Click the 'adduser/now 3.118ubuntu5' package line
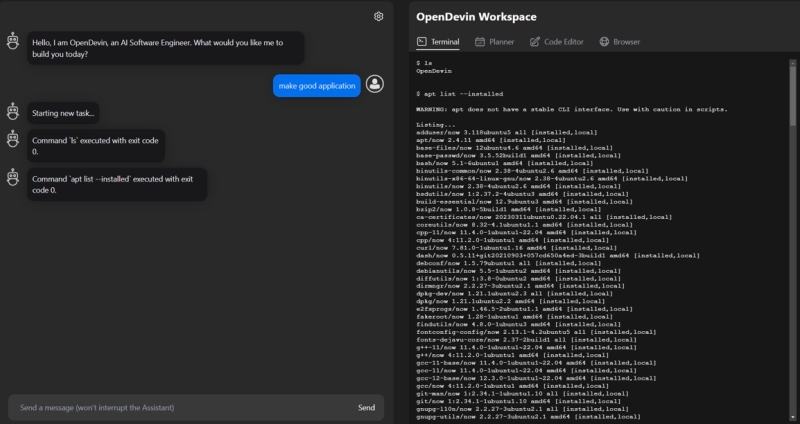The image size is (800, 424). (x=507, y=133)
